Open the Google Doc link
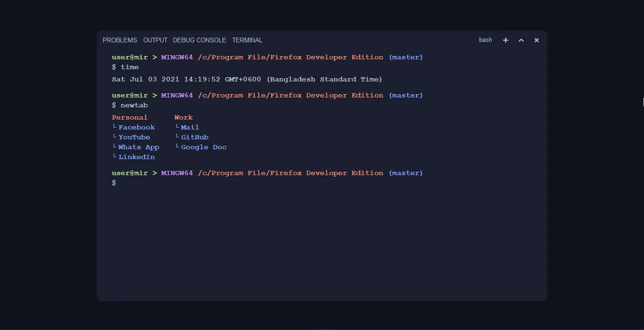This screenshot has height=330, width=644. tap(204, 147)
